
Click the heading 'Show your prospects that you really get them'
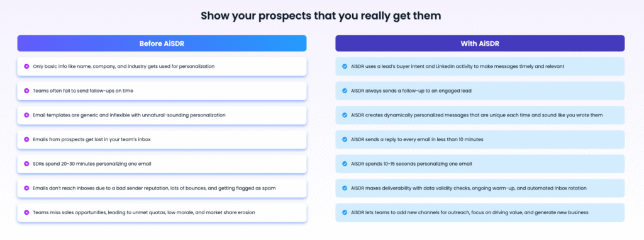tap(321, 16)
